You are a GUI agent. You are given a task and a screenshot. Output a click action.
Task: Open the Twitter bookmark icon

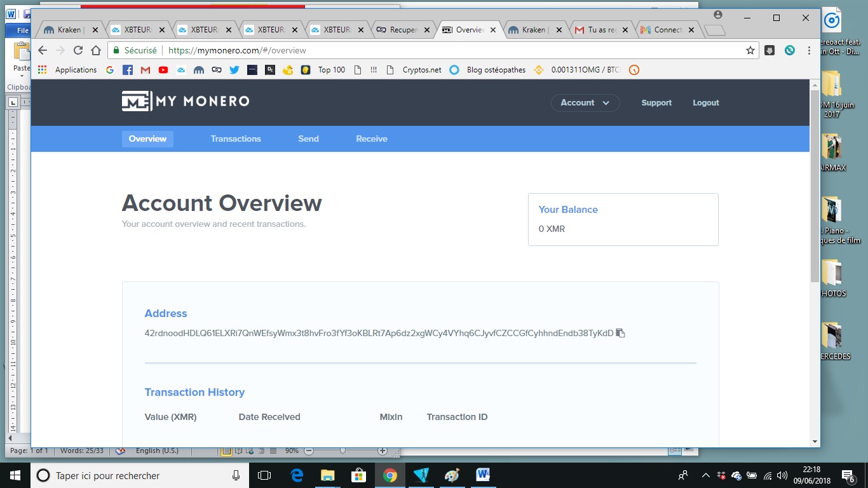[x=234, y=70]
